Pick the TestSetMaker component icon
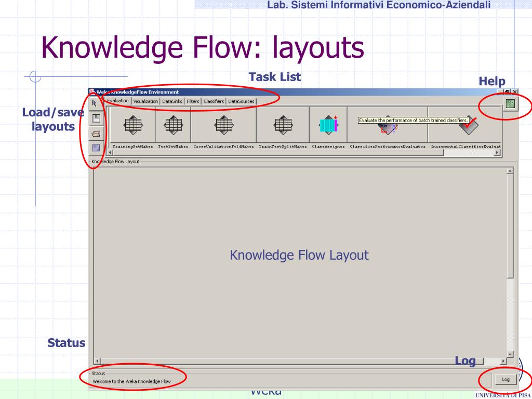 [x=173, y=125]
